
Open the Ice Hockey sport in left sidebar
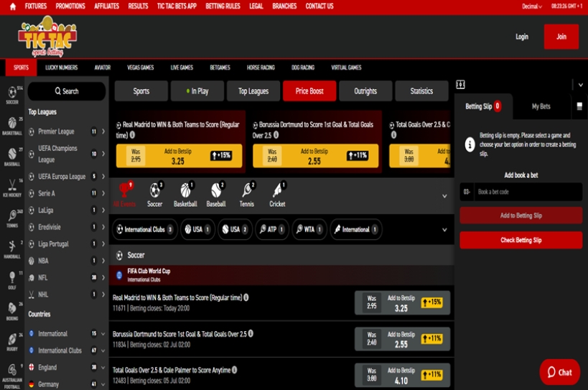(x=12, y=188)
